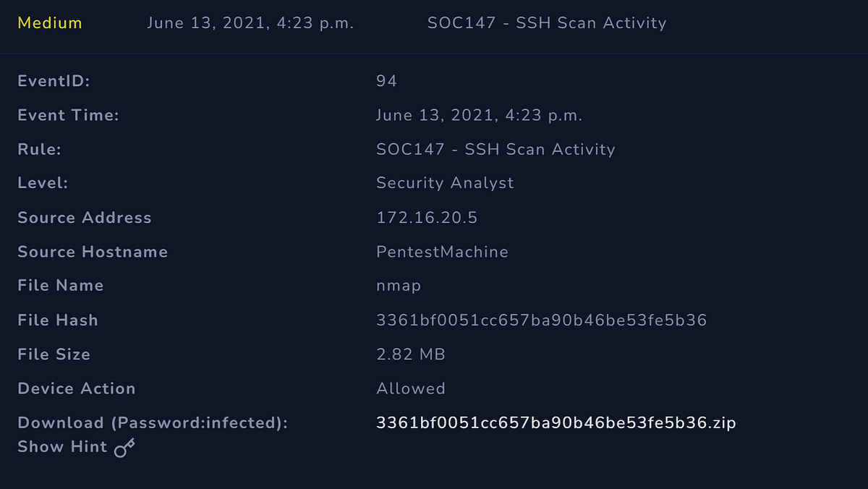
Task: Click the alert date in the header bar
Action: click(250, 22)
